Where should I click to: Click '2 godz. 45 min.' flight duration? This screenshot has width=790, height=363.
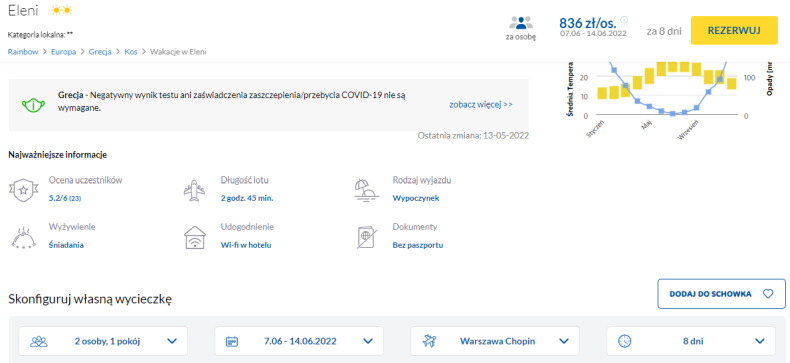[247, 199]
